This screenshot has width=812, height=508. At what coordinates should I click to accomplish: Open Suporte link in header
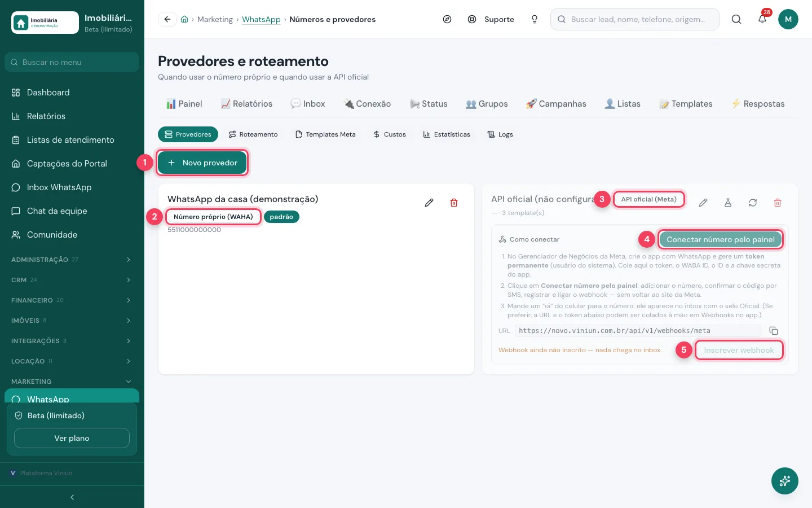(491, 19)
